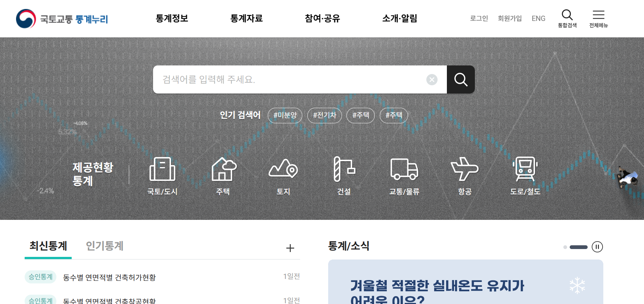Click the 1일전 date on 건축허가현황 row

tap(292, 276)
